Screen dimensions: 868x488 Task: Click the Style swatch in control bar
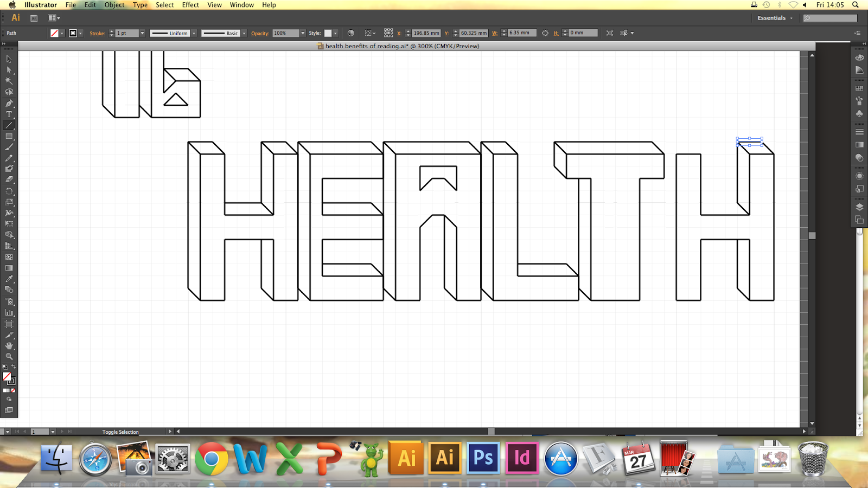point(328,33)
